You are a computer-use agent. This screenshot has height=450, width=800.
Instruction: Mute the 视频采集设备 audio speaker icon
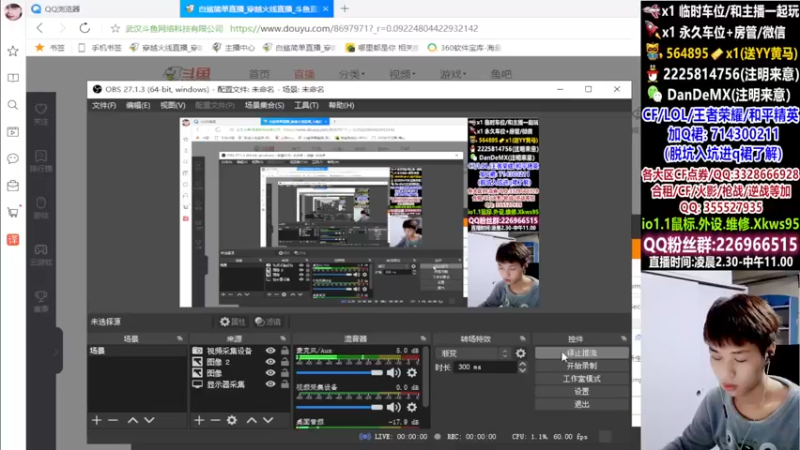(393, 407)
